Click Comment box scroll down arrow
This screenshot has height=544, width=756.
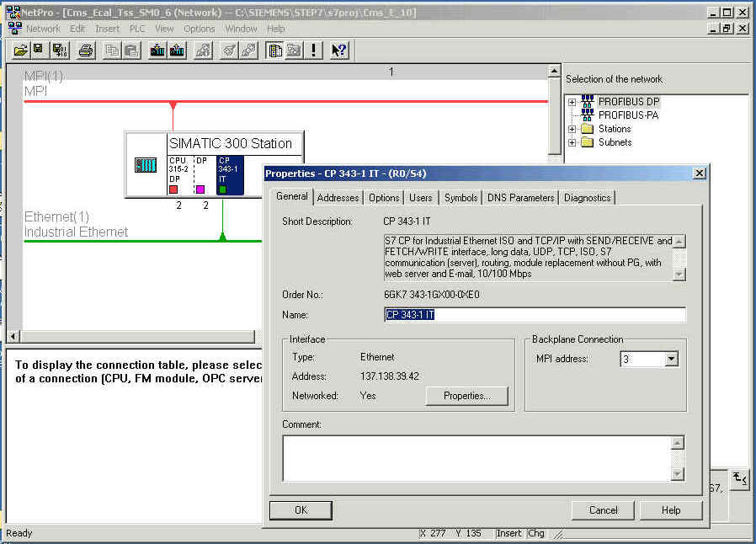pos(678,475)
